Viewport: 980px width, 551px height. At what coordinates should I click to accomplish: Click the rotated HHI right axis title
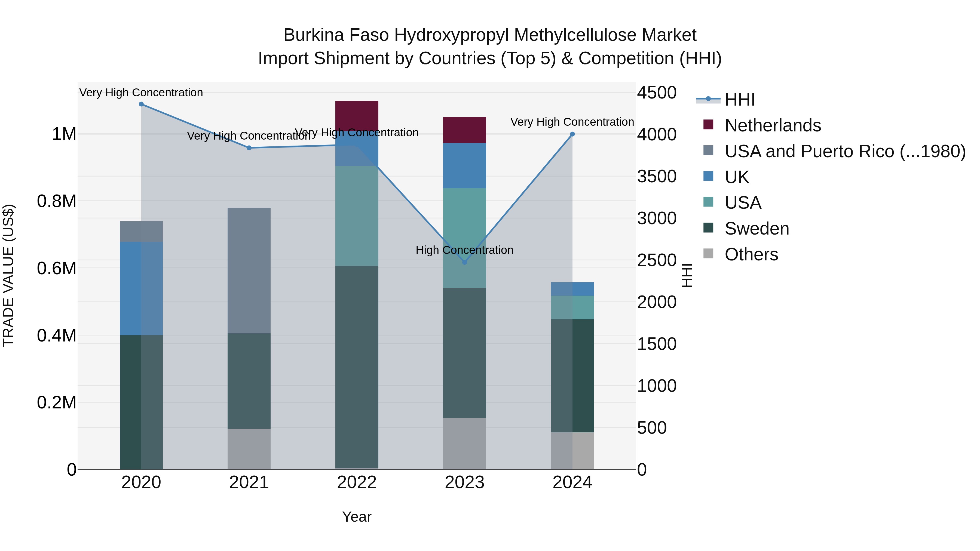pos(687,275)
